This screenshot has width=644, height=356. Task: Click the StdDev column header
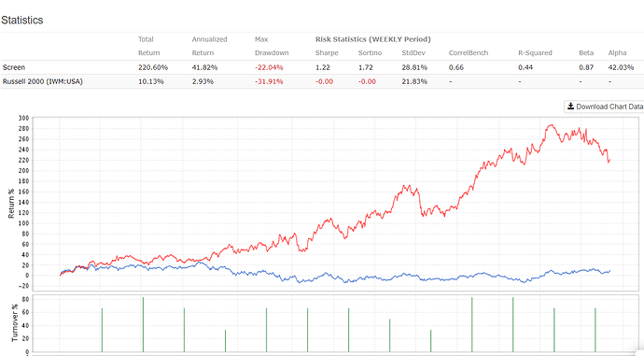[413, 53]
